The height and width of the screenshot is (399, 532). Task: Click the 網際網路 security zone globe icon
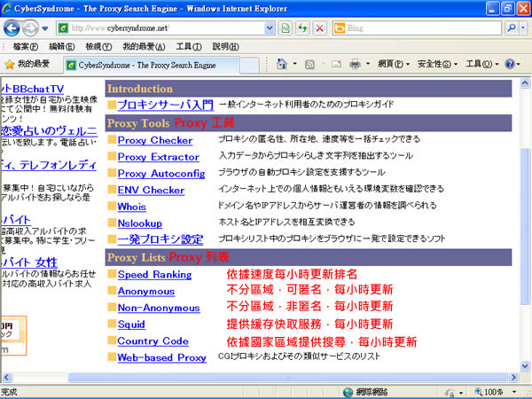(x=348, y=393)
